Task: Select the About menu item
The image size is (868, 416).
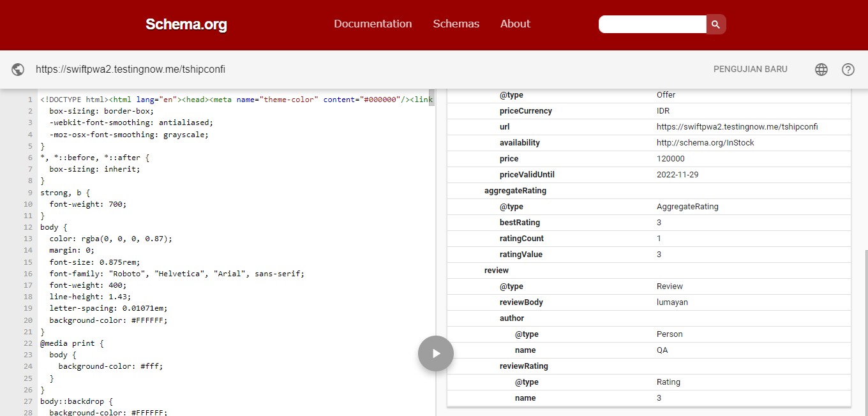Action: click(515, 24)
